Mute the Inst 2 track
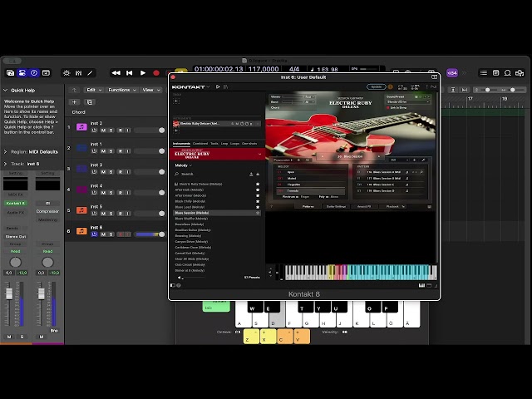The width and height of the screenshot is (532, 399). (103, 131)
